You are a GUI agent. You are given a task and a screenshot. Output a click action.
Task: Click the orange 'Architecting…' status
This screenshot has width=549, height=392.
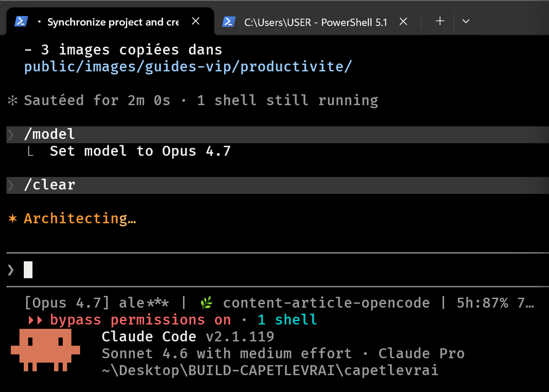(80, 219)
